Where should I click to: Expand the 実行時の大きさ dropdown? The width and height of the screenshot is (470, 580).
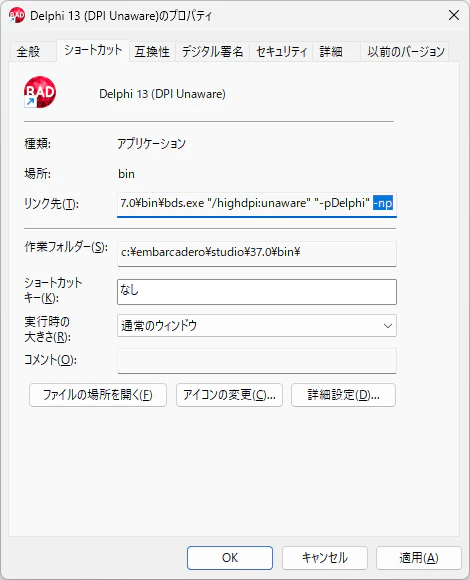click(x=257, y=326)
